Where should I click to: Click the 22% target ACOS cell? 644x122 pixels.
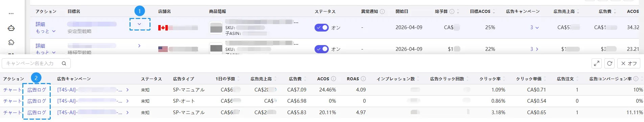point(490,49)
